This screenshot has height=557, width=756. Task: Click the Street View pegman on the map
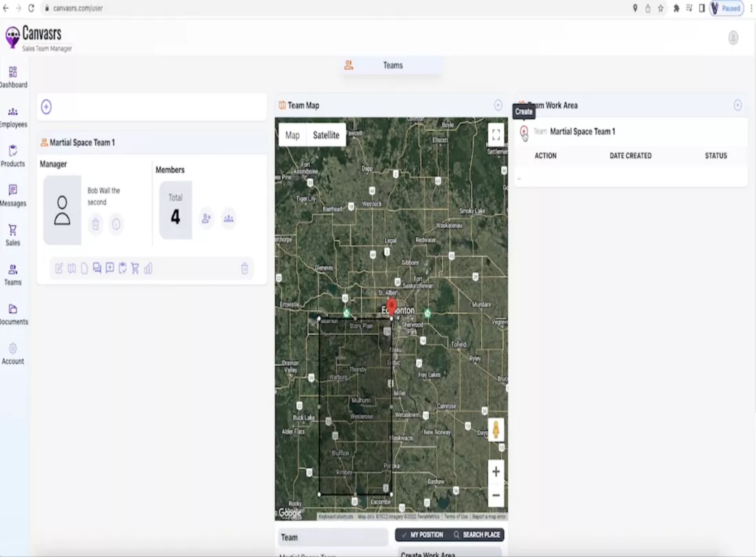pos(496,430)
